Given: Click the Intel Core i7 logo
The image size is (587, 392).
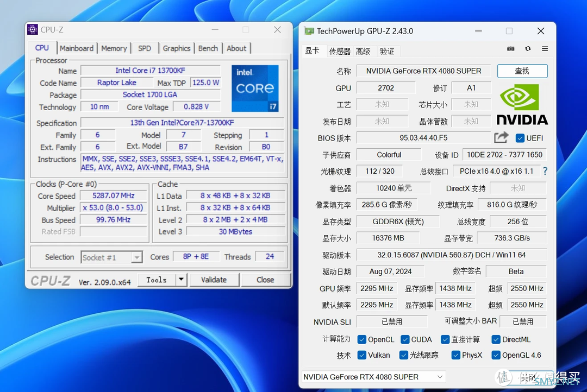Looking at the screenshot, I should pyautogui.click(x=255, y=88).
